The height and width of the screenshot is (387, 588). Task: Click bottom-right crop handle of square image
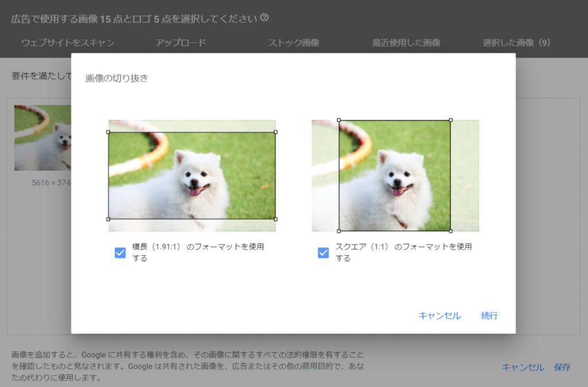point(450,231)
